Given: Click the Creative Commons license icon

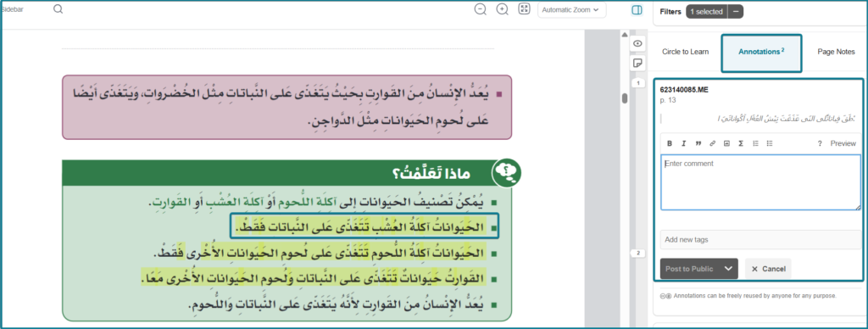Looking at the screenshot, I should pos(666,296).
